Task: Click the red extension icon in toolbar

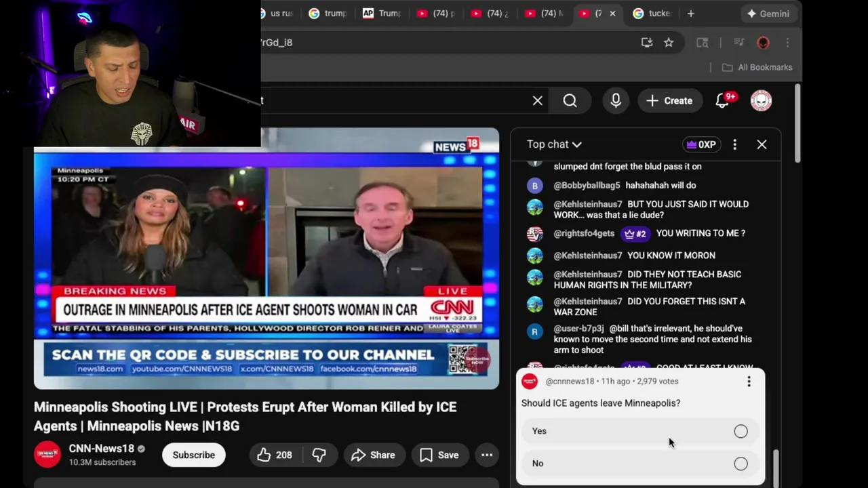Action: coord(763,43)
